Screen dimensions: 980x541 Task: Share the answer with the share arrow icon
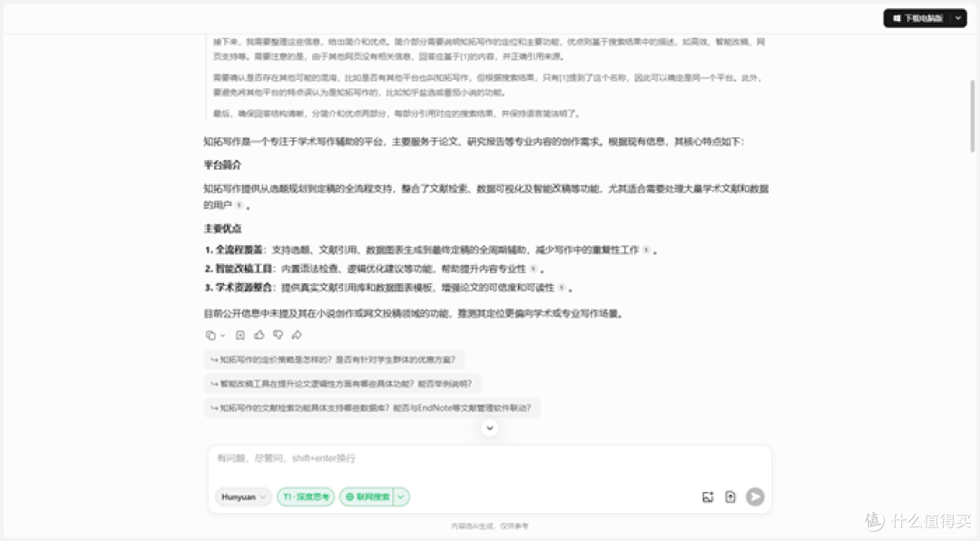pyautogui.click(x=297, y=335)
